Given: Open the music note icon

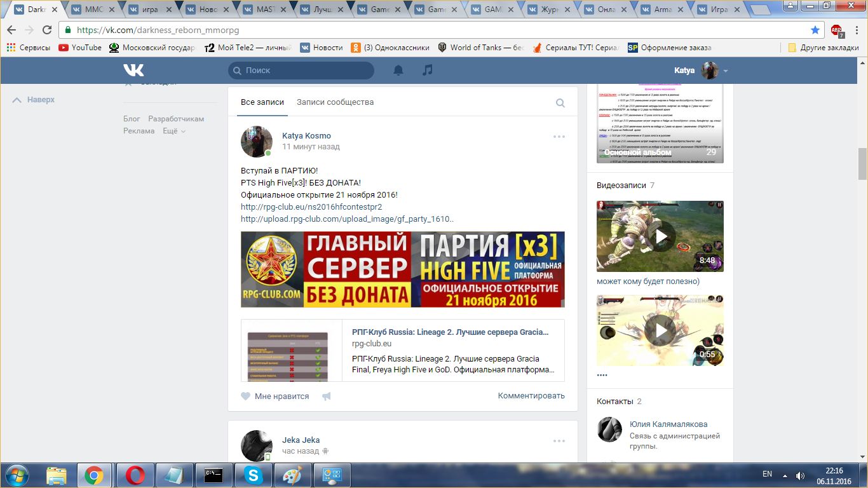Looking at the screenshot, I should tap(428, 71).
